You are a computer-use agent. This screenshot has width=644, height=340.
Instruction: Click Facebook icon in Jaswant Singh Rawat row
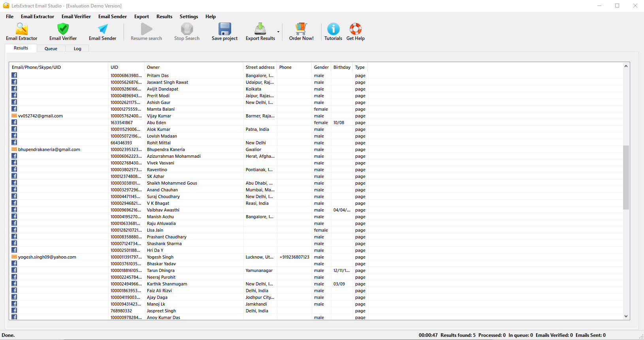point(14,82)
